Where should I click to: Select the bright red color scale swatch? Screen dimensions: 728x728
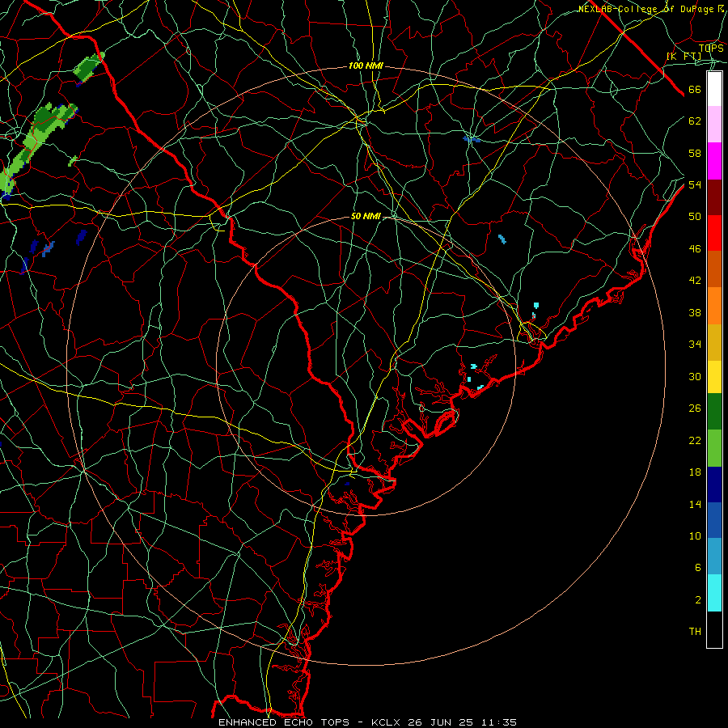tap(714, 233)
